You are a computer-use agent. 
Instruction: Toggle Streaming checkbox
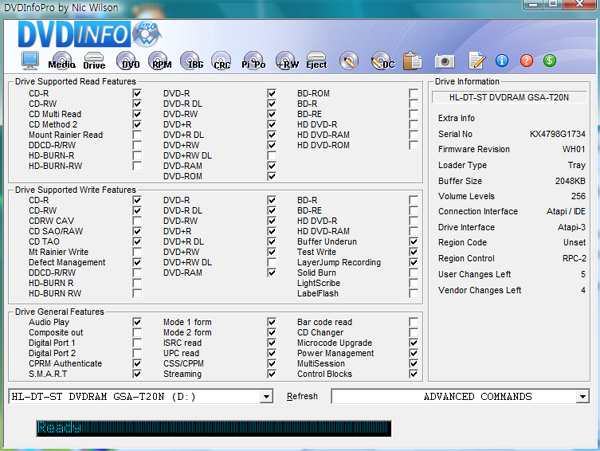(x=271, y=374)
